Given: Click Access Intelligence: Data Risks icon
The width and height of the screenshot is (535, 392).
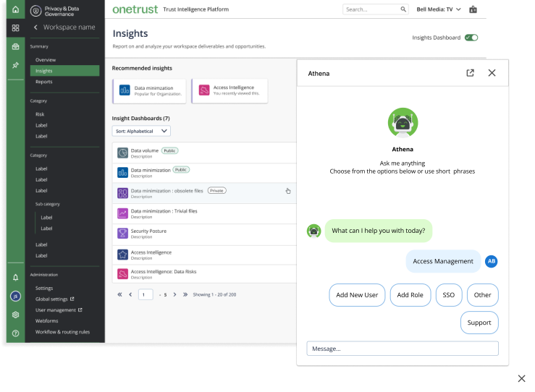Looking at the screenshot, I should tap(123, 274).
